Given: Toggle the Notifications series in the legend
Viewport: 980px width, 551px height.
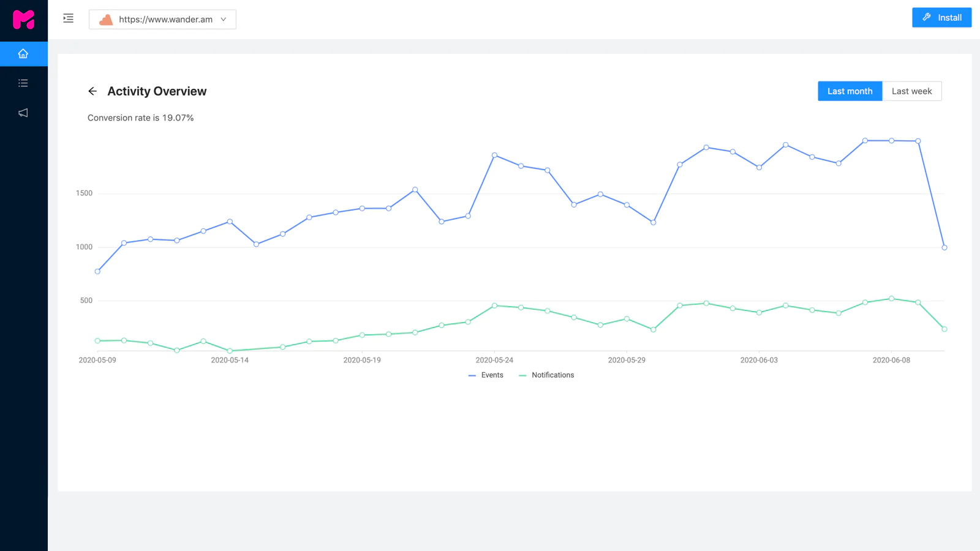Looking at the screenshot, I should [x=546, y=375].
